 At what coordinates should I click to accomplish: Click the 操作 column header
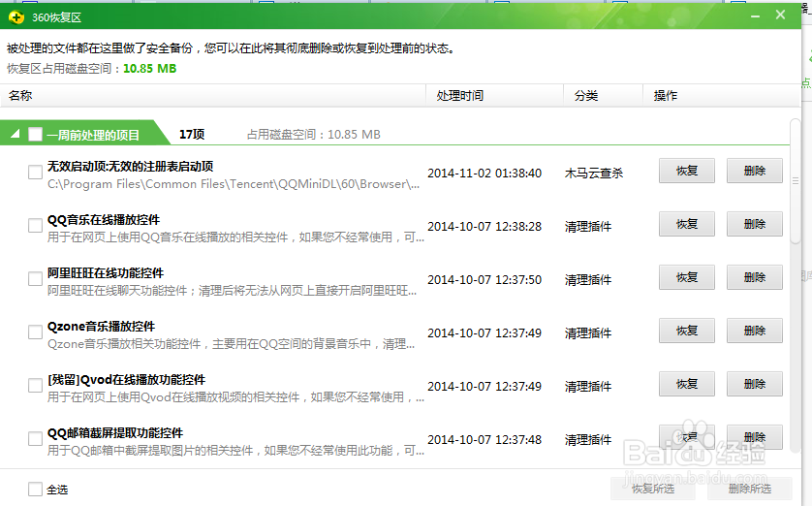721,96
